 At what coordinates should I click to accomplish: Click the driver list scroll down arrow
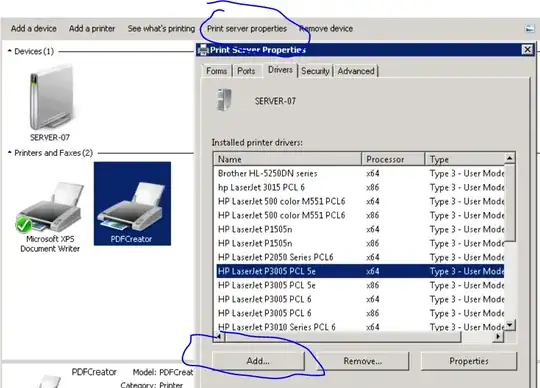point(510,325)
